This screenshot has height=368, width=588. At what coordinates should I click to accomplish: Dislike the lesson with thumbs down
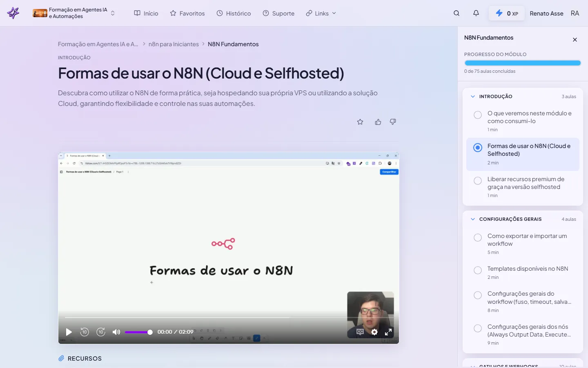pyautogui.click(x=393, y=122)
